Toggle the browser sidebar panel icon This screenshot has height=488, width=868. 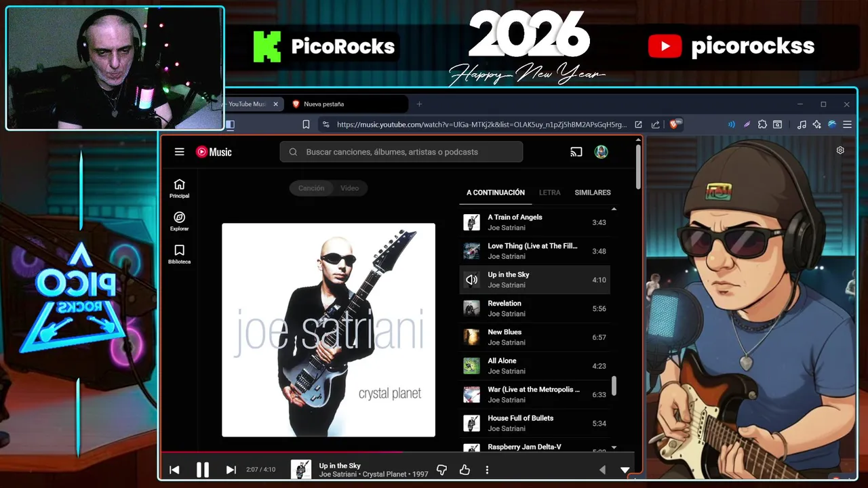[x=230, y=125]
